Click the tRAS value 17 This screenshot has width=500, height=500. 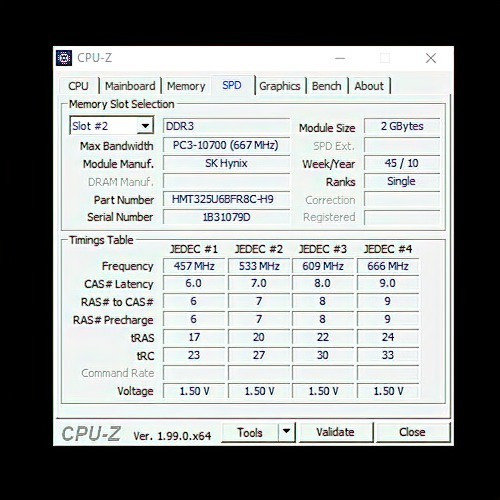[x=194, y=337]
